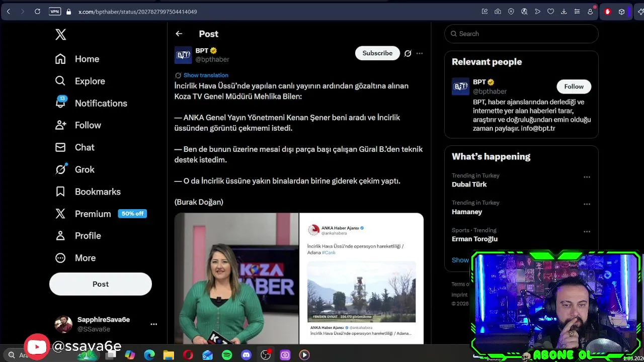Open the ANKA Haber Ajansı screenshot image

(x=362, y=279)
